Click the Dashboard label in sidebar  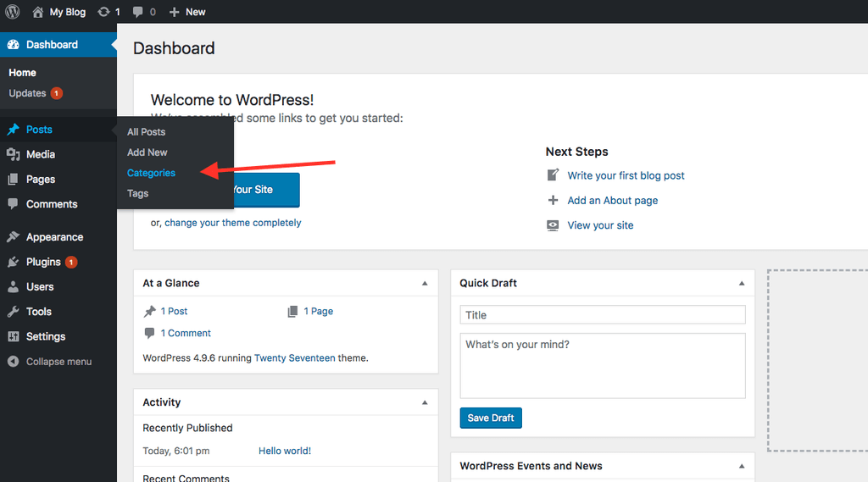pos(52,45)
